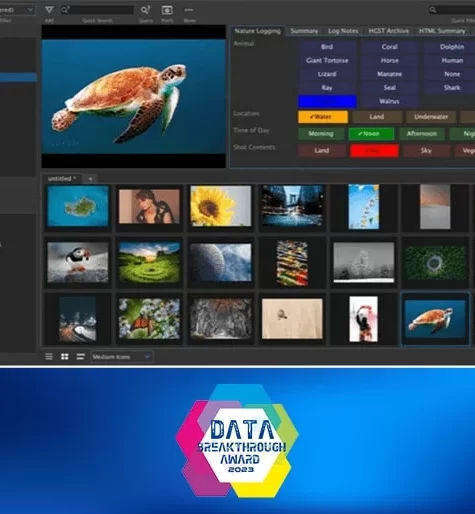Screen dimensions: 475x514
Task: Select the hot air balloons thumbnail
Action: tap(364, 207)
